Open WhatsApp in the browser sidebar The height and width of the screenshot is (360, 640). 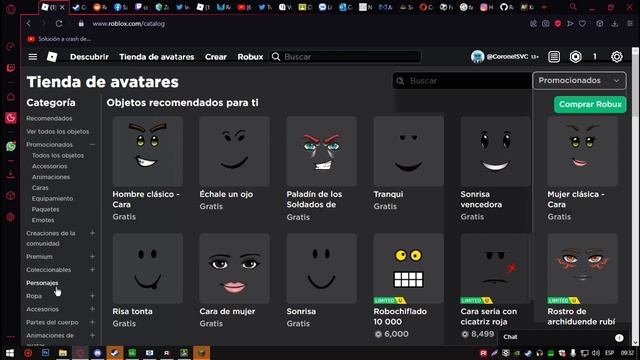click(x=11, y=146)
